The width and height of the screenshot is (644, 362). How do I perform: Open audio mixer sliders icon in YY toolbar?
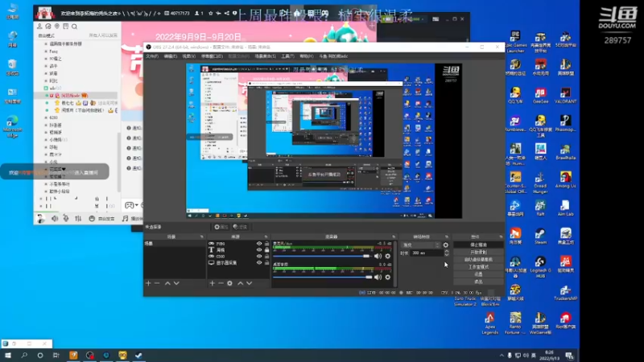coord(78,219)
